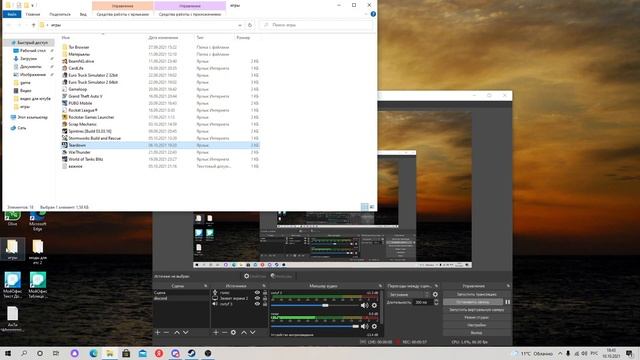The width and height of the screenshot is (640, 360).
Task: Open scene transition properties gear in OBS
Action: click(x=435, y=294)
